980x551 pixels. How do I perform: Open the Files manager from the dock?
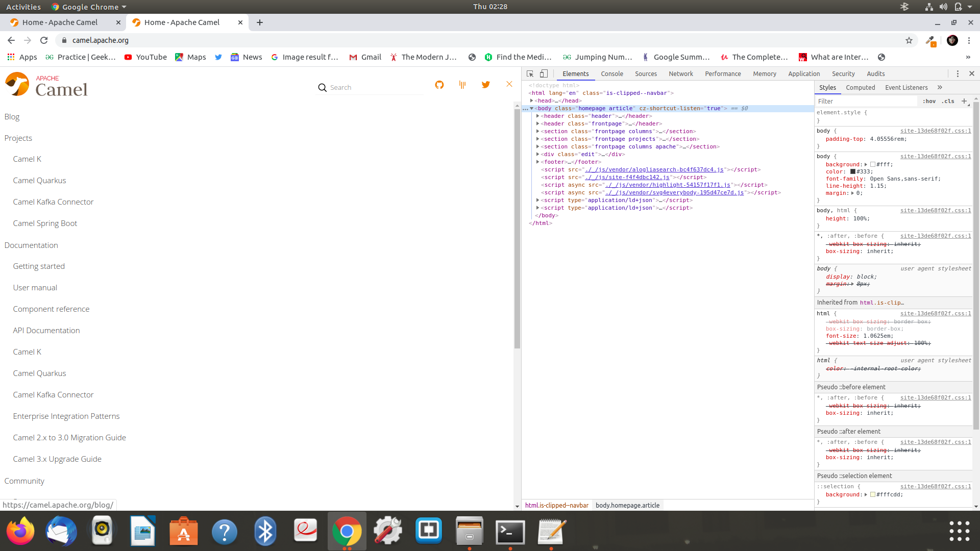pos(470,531)
